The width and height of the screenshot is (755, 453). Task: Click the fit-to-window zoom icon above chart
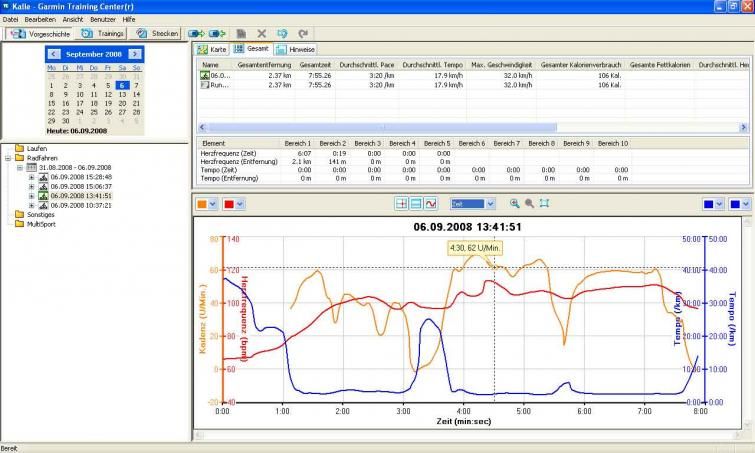tap(544, 203)
